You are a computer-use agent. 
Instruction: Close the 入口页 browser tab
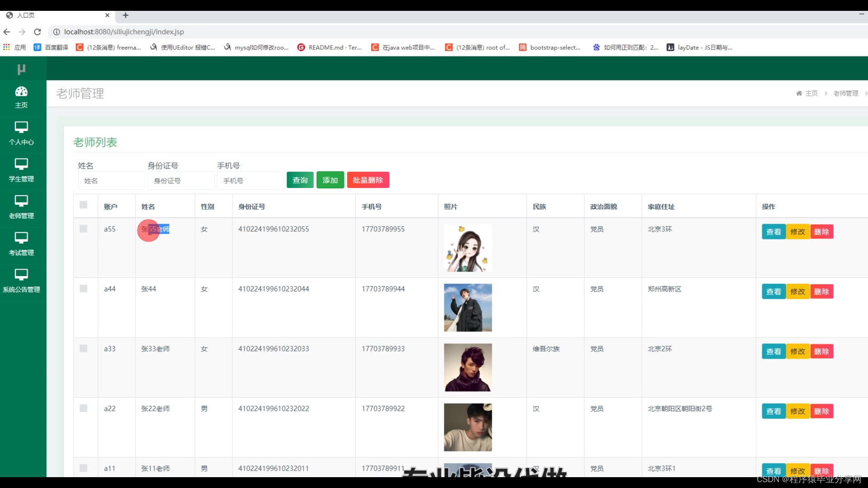107,15
